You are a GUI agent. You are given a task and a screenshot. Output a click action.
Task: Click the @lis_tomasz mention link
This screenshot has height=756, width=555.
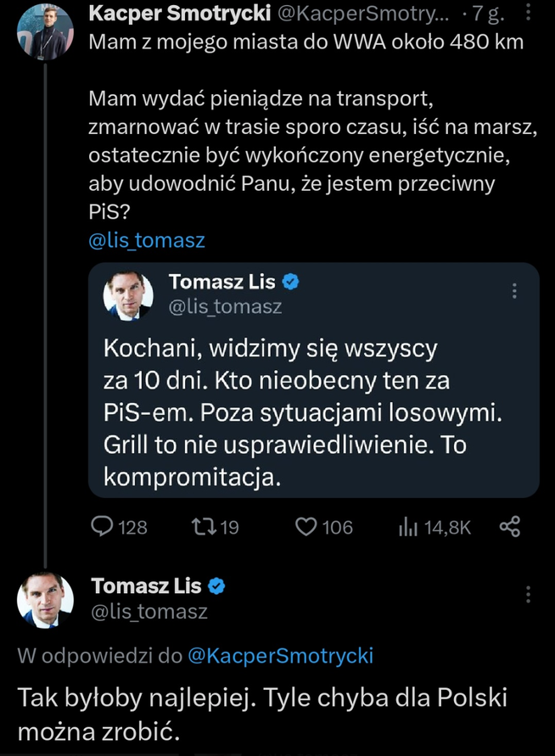pyautogui.click(x=146, y=241)
